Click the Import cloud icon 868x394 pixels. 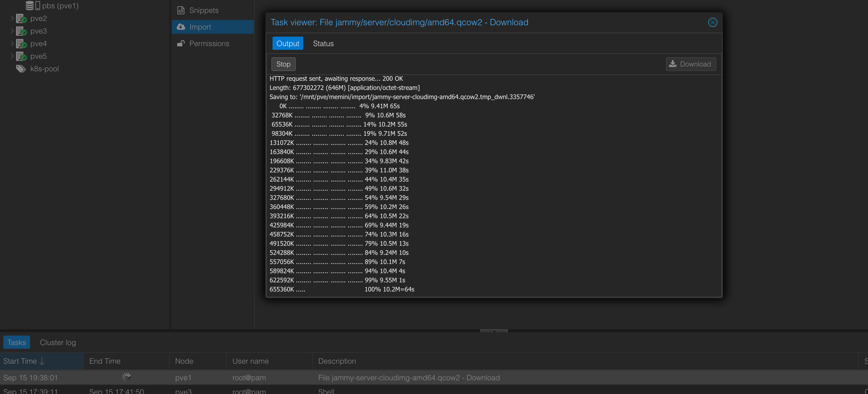tap(181, 27)
